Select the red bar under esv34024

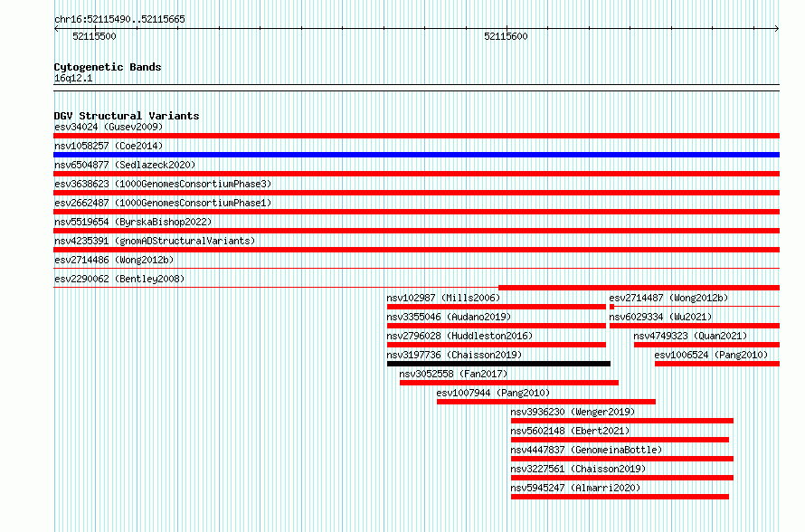coord(416,136)
